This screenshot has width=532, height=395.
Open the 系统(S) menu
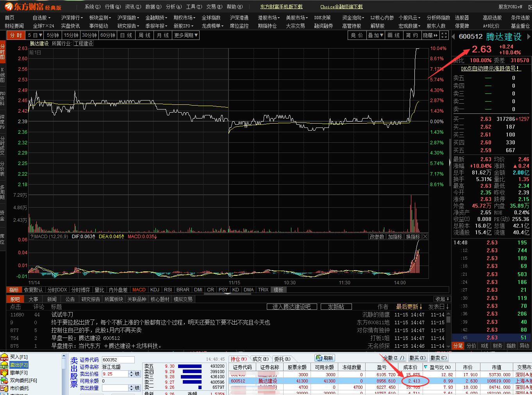point(93,7)
